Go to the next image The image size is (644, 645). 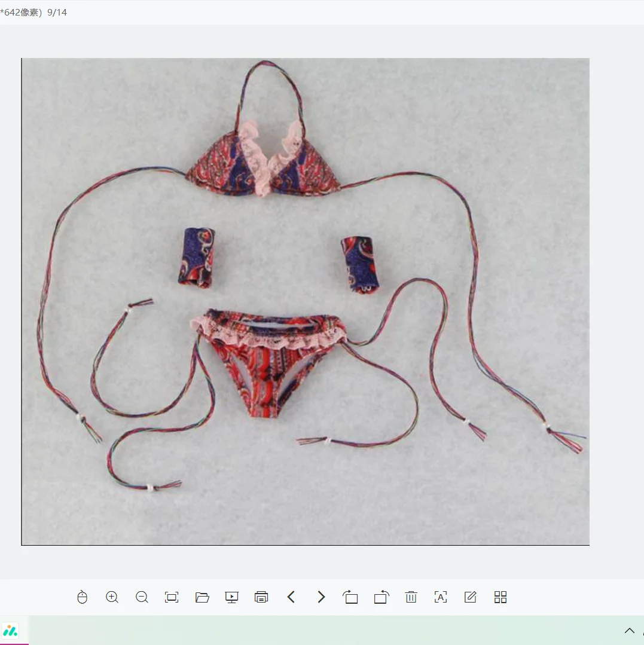(321, 597)
